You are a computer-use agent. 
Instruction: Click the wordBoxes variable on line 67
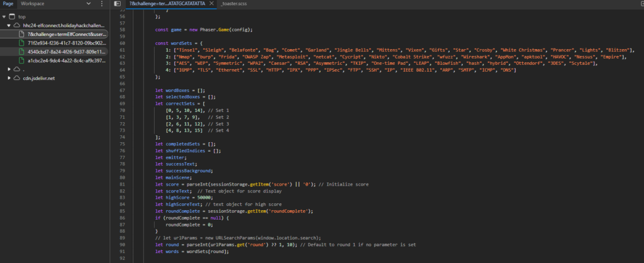click(x=177, y=90)
